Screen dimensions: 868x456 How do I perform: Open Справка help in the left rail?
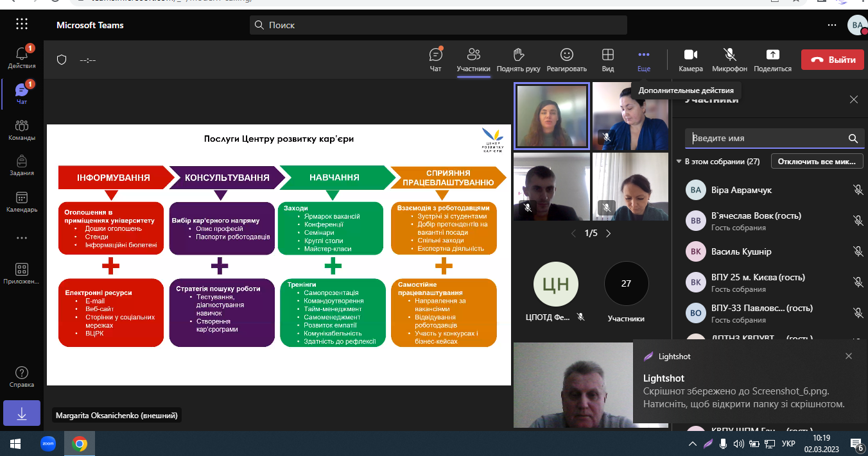[22, 377]
